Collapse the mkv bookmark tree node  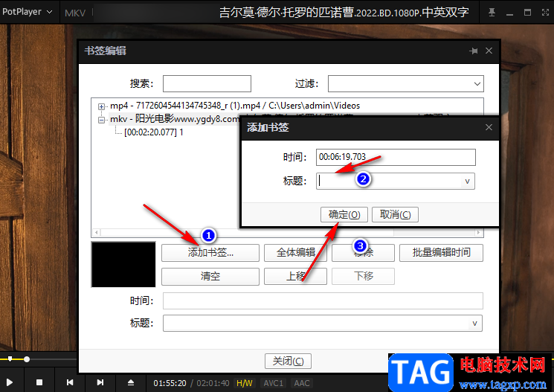click(101, 121)
